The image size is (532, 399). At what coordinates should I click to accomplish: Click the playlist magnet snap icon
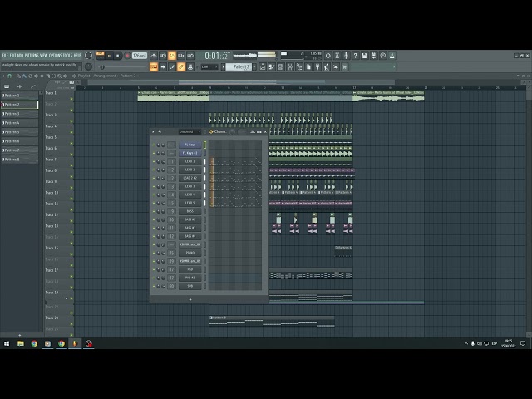tap(9, 76)
